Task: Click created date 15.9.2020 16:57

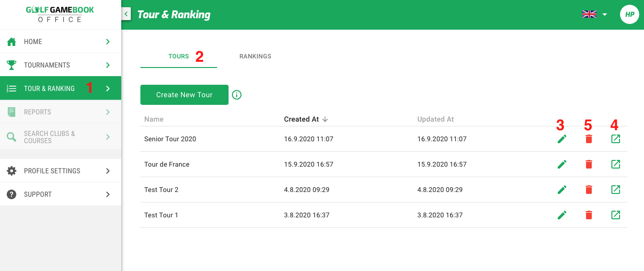Action: click(x=309, y=164)
